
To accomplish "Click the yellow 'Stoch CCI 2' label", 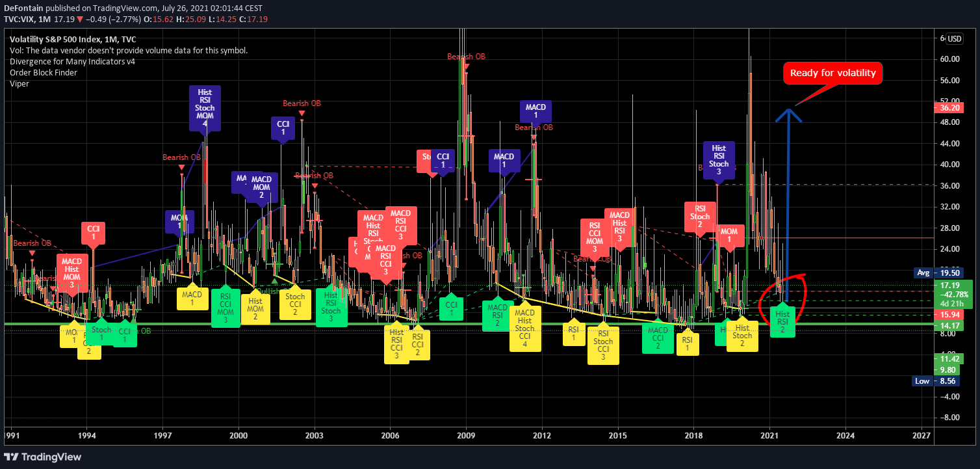I will pyautogui.click(x=296, y=304).
